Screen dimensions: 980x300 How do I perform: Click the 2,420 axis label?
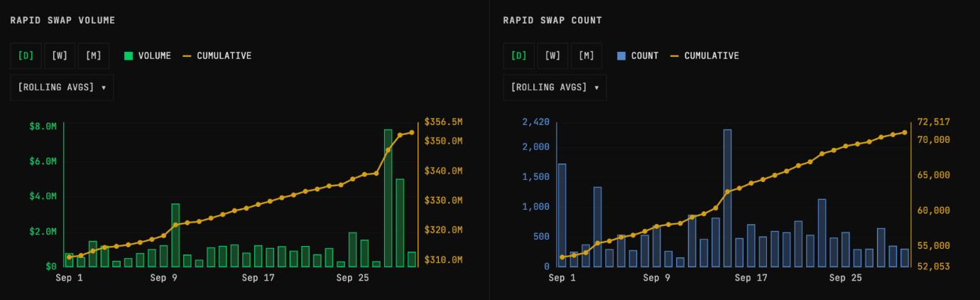coord(535,122)
